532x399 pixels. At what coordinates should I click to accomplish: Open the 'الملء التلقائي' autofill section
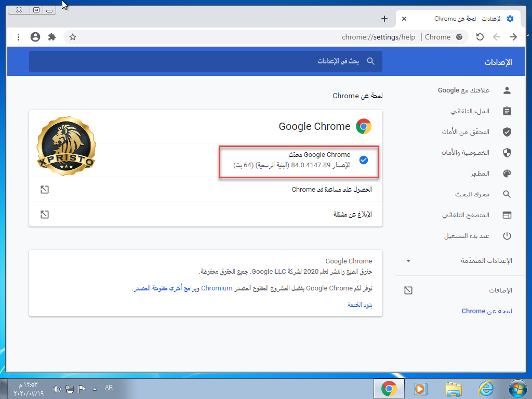(x=470, y=111)
